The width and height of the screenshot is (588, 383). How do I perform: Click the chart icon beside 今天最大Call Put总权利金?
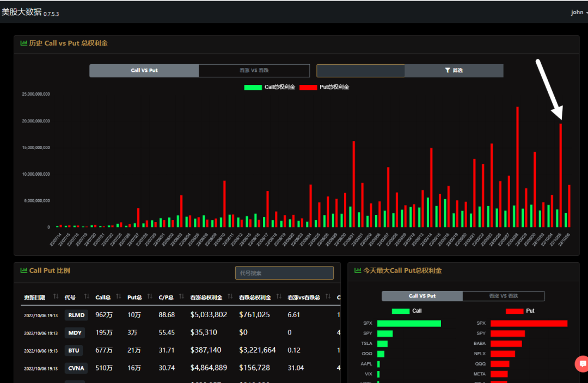(x=358, y=270)
